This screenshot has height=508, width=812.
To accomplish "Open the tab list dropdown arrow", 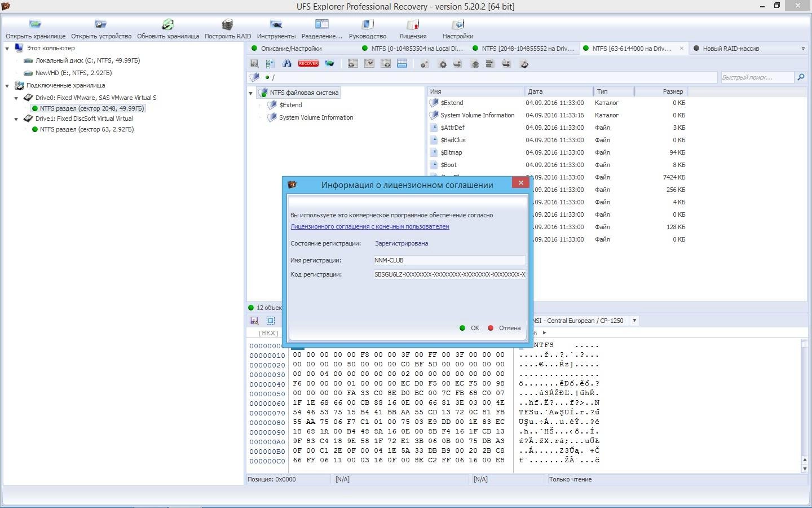I will pyautogui.click(x=803, y=49).
